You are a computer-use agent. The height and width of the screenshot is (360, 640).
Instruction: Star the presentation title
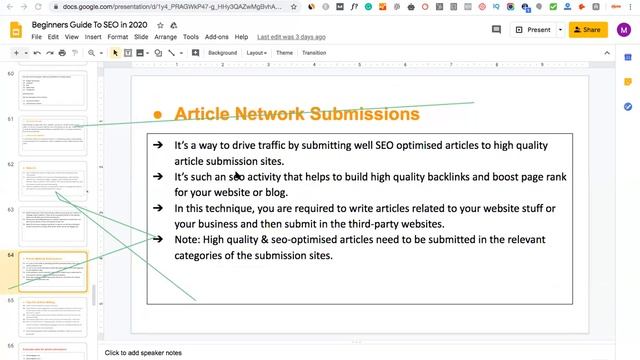160,25
